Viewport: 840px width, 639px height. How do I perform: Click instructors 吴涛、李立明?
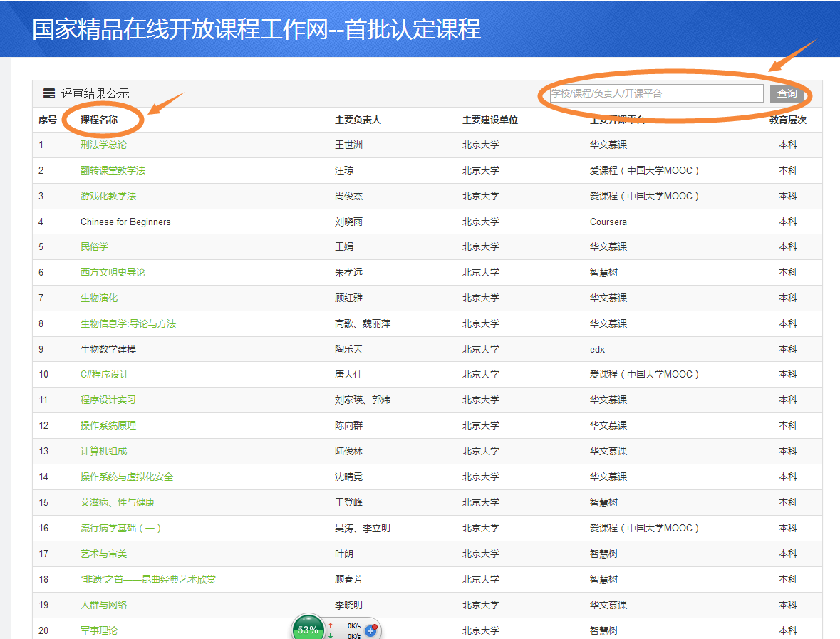[x=363, y=528]
